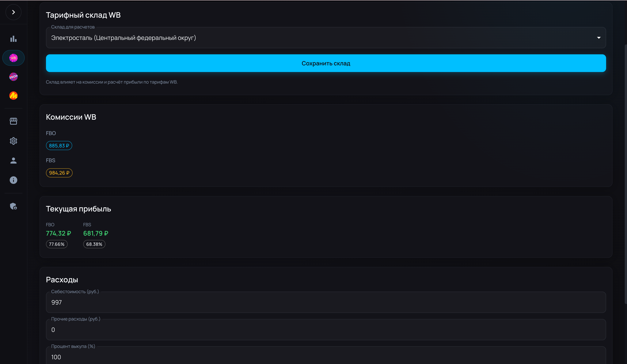Viewport: 627px width, 364px height.
Task: Select the Wildberries marketplace icon
Action: click(13, 58)
